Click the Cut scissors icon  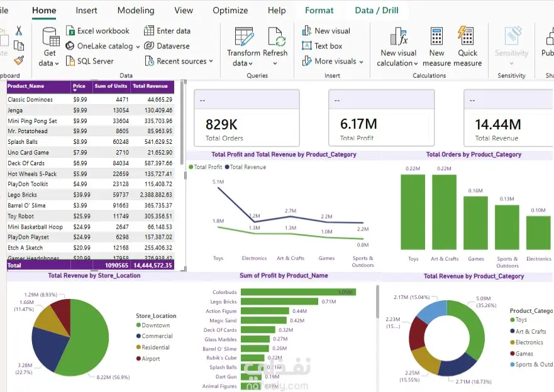click(19, 31)
